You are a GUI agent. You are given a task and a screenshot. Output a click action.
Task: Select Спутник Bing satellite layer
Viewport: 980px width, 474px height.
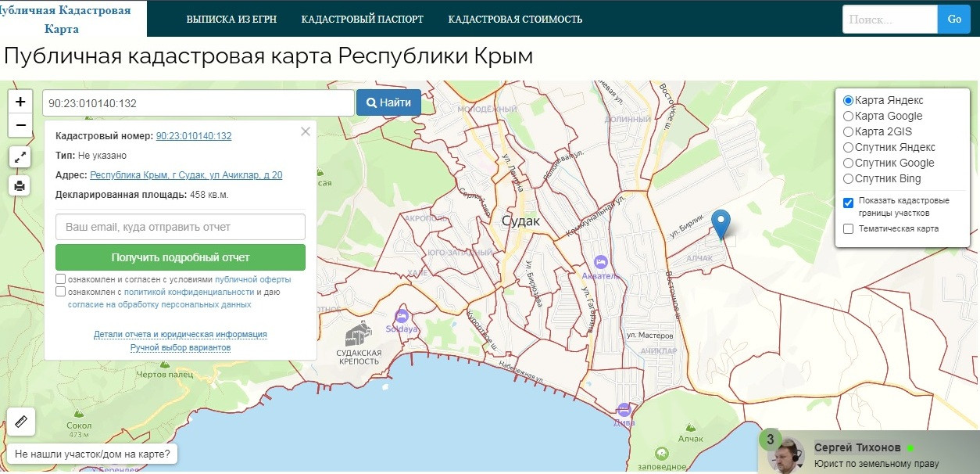point(848,178)
